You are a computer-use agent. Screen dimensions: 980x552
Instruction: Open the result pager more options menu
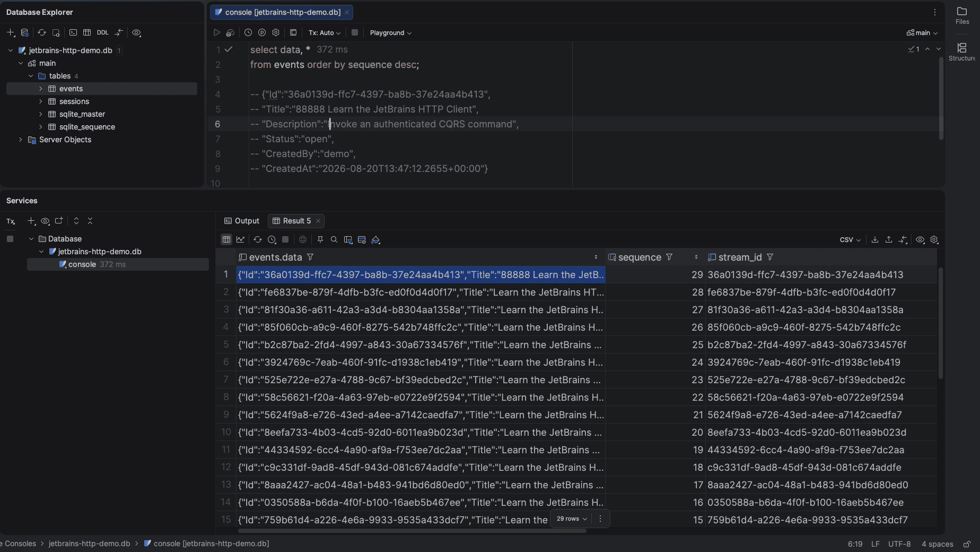coord(600,519)
